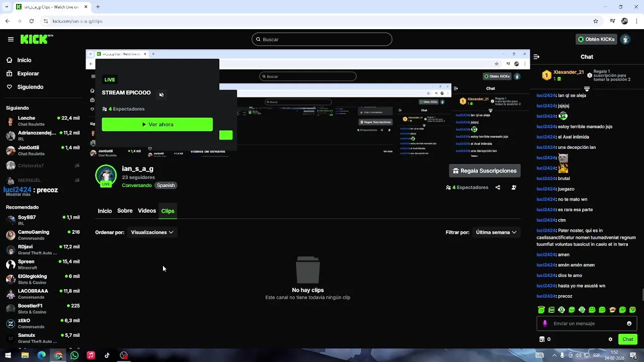This screenshot has width=644, height=362.
Task: Open chat settings gear icon
Action: click(x=610, y=339)
